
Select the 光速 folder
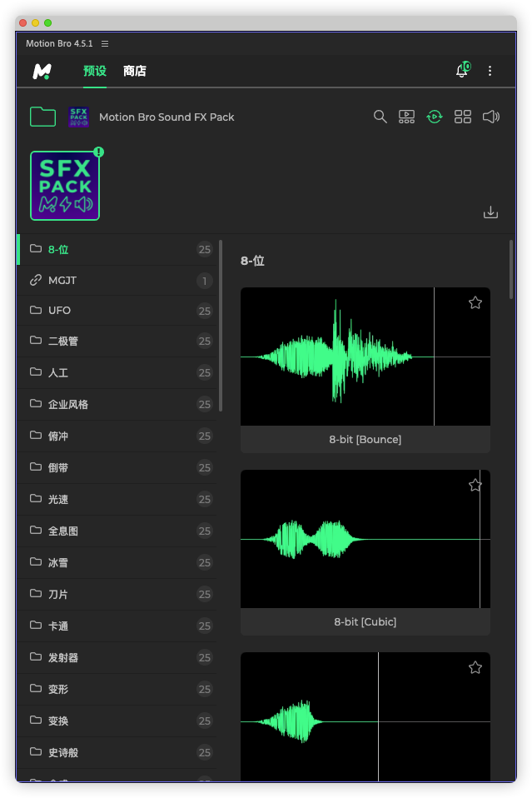[117, 499]
